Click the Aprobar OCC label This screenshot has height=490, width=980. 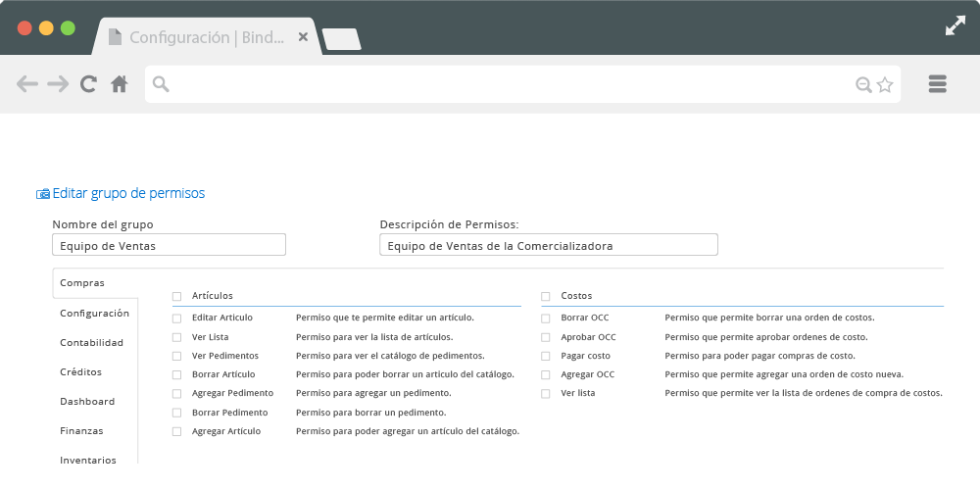click(x=588, y=337)
